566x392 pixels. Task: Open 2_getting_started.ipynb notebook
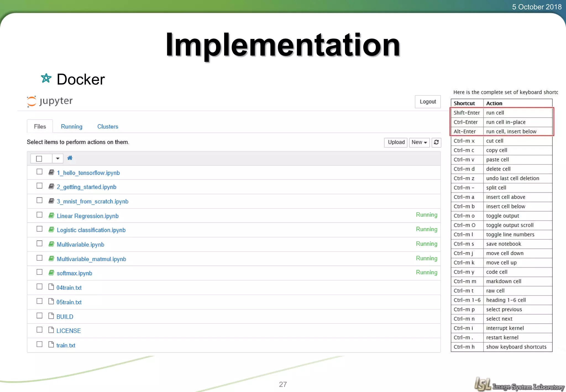(87, 187)
